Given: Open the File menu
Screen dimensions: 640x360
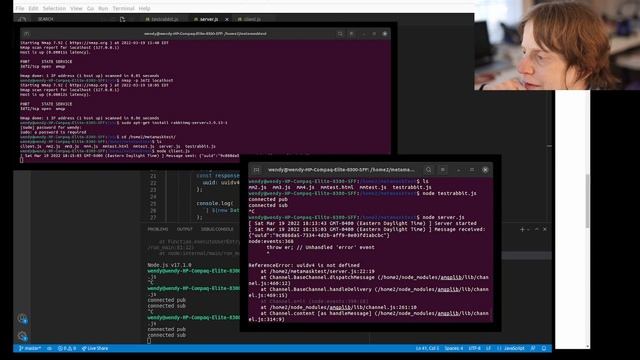Looking at the screenshot, I should point(20,8).
